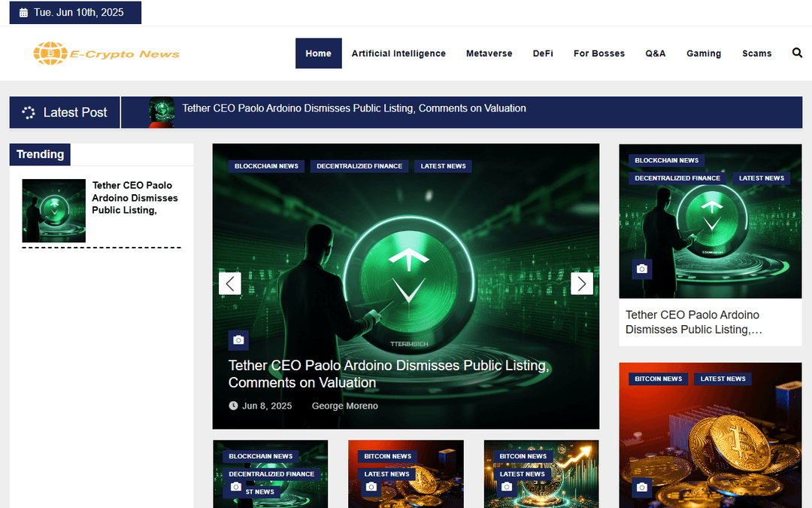Click Blockchain News tag on bottom-left card
The height and width of the screenshot is (508, 812).
pyautogui.click(x=260, y=457)
